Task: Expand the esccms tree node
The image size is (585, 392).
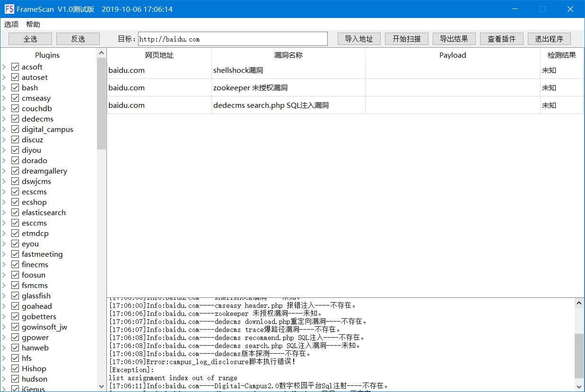Action: click(4, 223)
